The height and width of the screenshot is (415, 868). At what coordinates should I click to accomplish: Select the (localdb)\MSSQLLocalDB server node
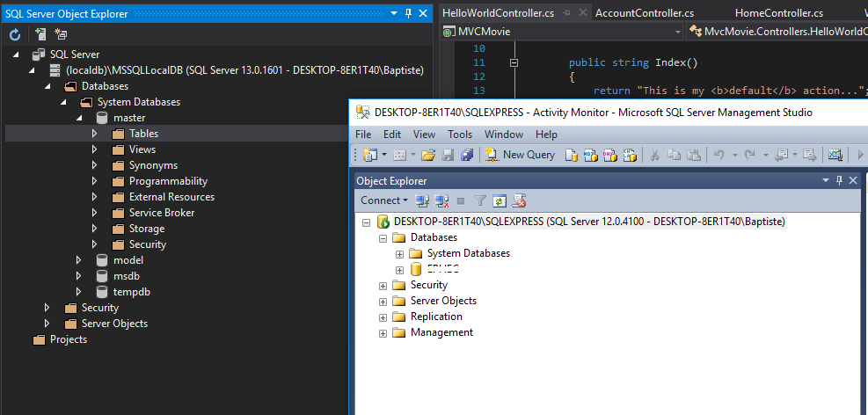pos(244,70)
